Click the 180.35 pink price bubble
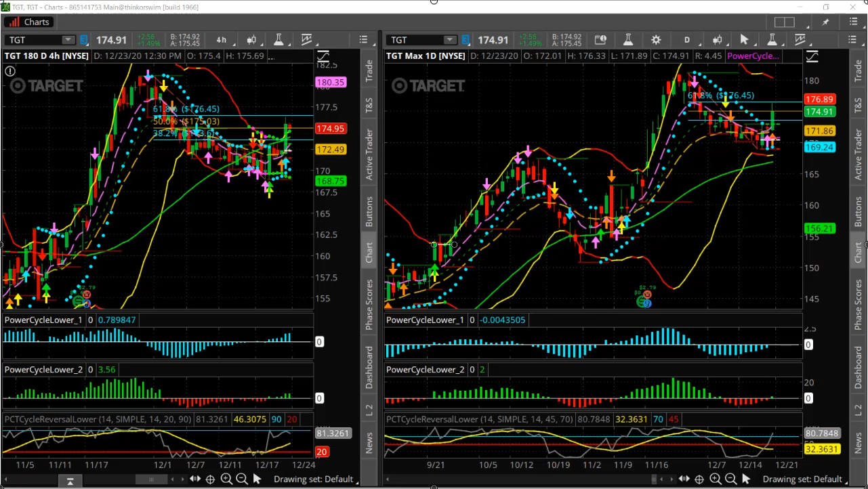868x489 pixels. [x=331, y=82]
